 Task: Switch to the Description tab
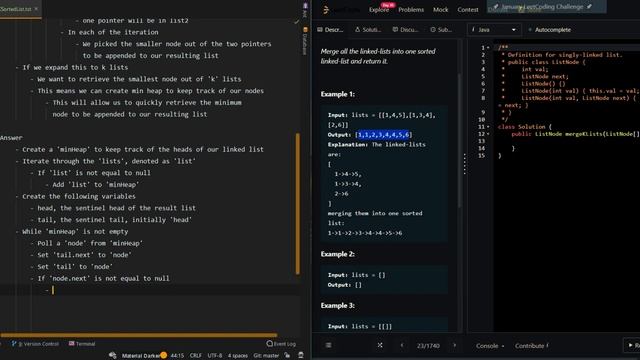330,29
